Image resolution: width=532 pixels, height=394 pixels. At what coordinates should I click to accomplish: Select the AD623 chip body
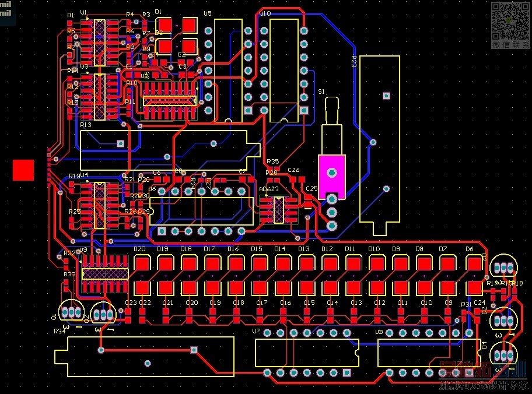(279, 210)
